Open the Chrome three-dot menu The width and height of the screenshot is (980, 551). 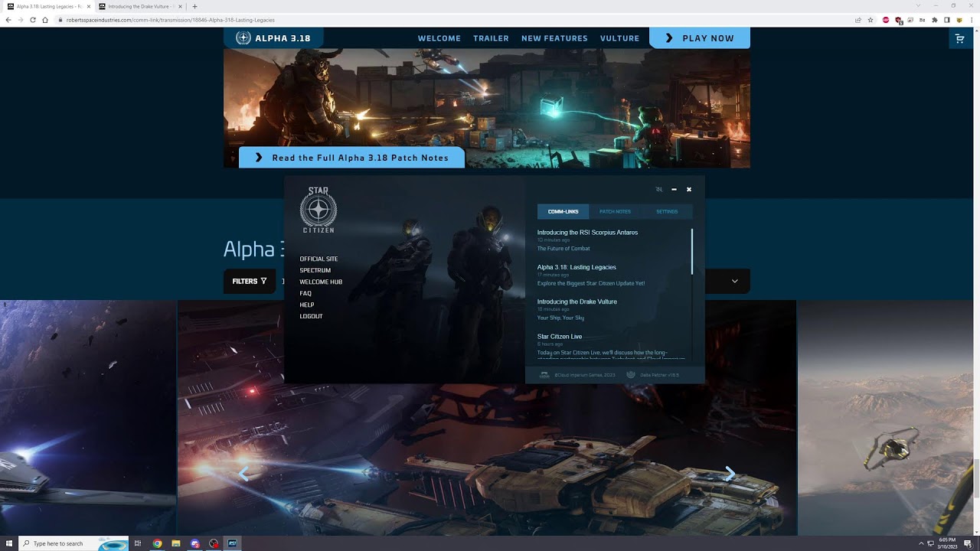coord(971,20)
